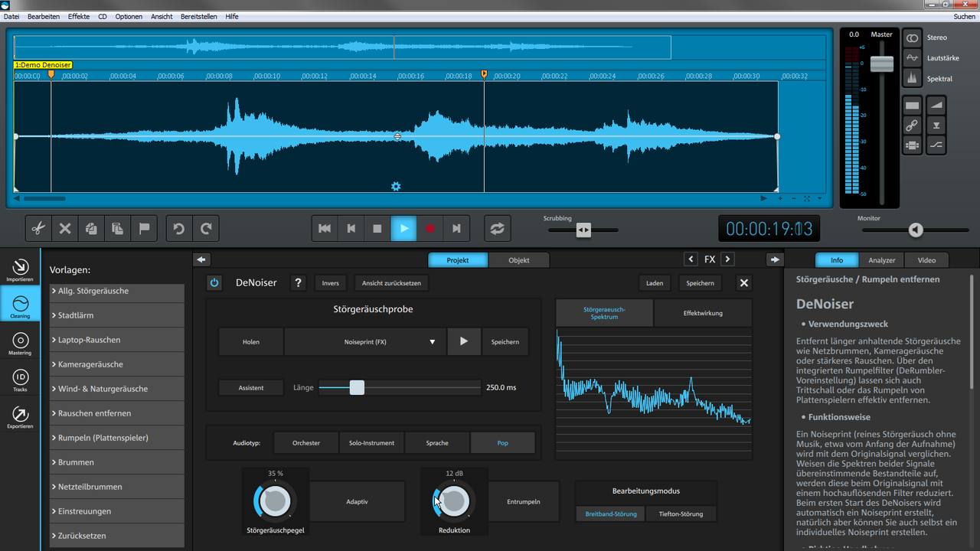Close the DeNoiser panel
Screen dimensions: 980x551
743,283
